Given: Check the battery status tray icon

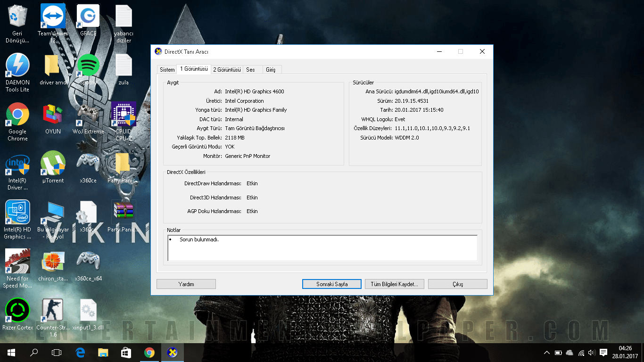Looking at the screenshot, I should [x=558, y=353].
